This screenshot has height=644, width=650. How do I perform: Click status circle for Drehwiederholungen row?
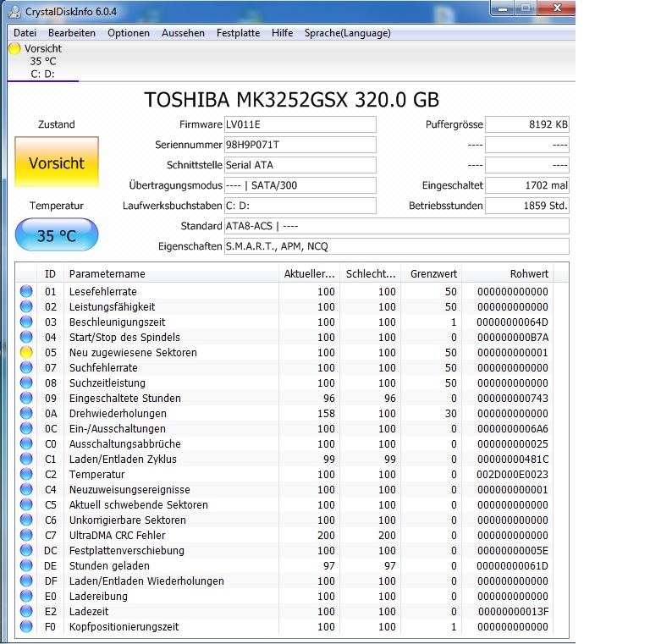pos(26,413)
